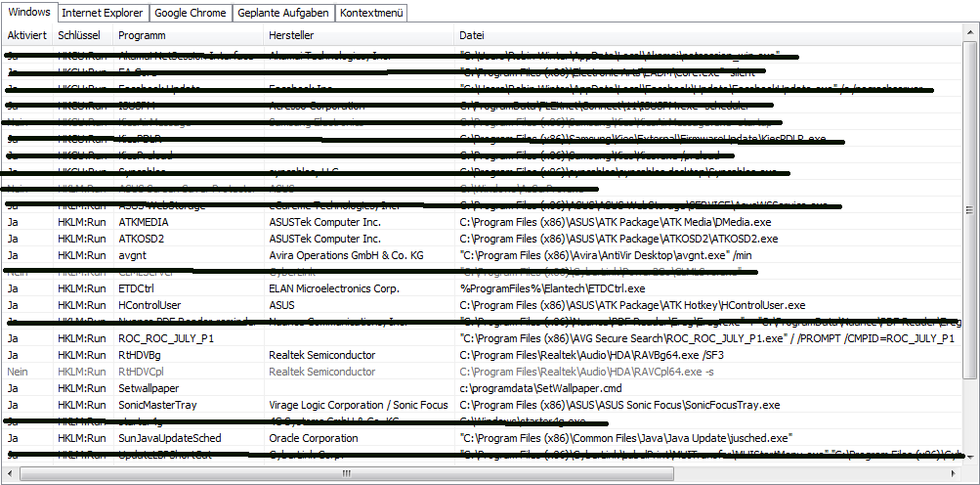The height and width of the screenshot is (485, 980).
Task: Select the ROC_ROC_JULY_P1 entry
Action: click(x=166, y=338)
